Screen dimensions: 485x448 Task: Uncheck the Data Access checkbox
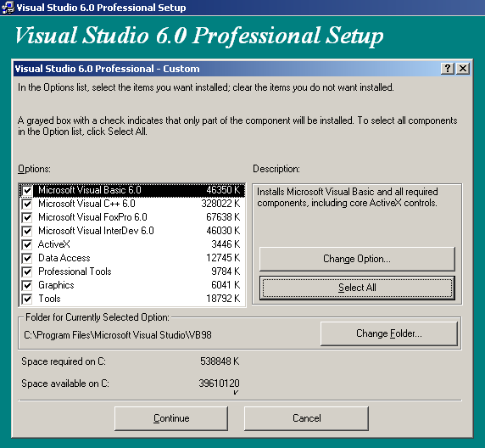tap(27, 258)
